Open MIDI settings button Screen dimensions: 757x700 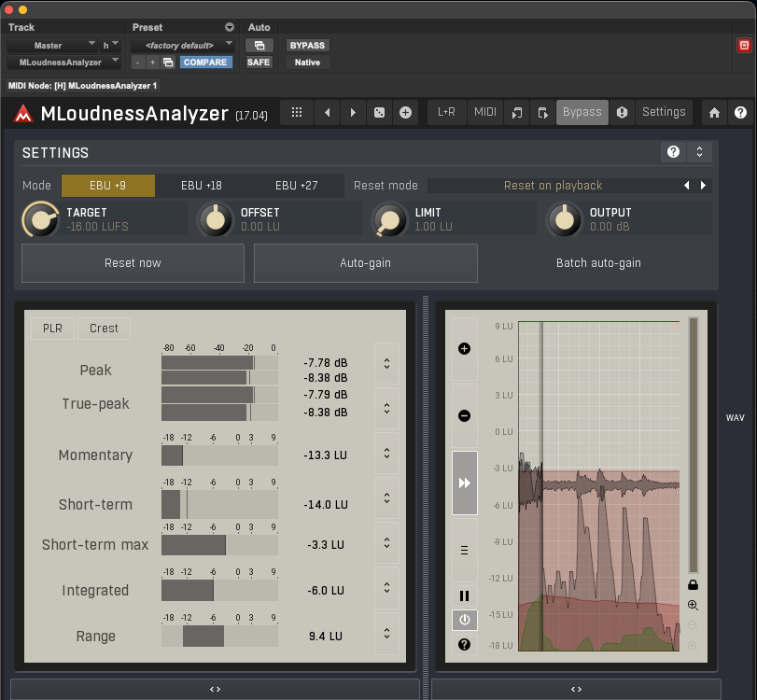coord(485,112)
